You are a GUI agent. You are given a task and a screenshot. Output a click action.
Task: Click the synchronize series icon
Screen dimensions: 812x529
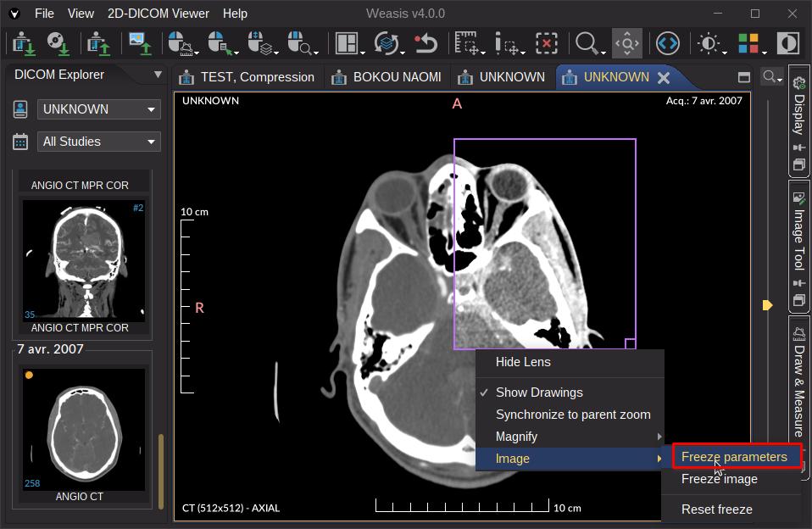(386, 43)
